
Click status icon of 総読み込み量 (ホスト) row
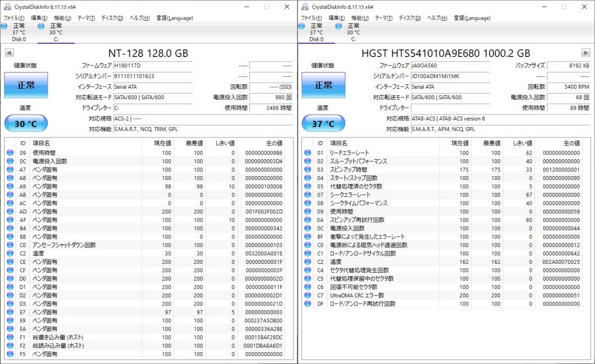click(10, 346)
